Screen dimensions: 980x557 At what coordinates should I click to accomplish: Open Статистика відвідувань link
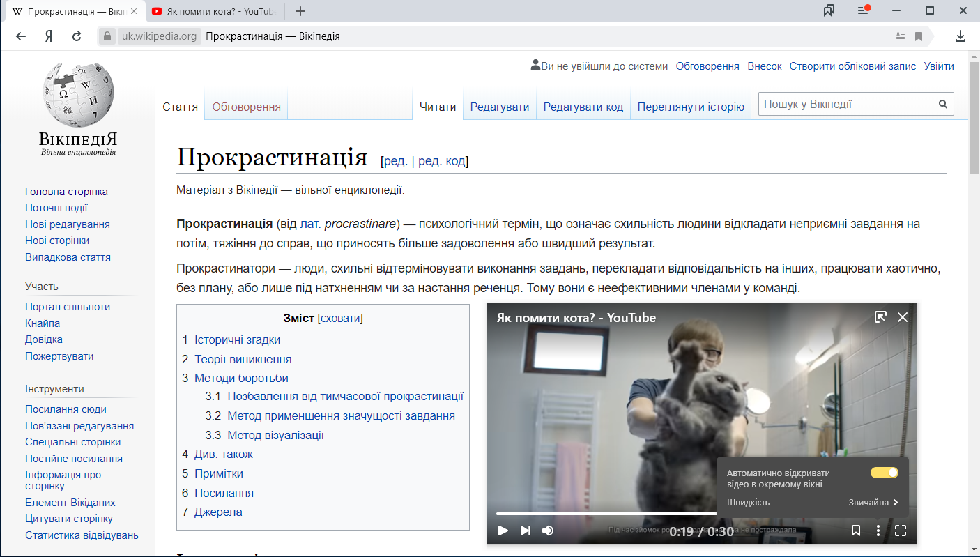tap(82, 535)
